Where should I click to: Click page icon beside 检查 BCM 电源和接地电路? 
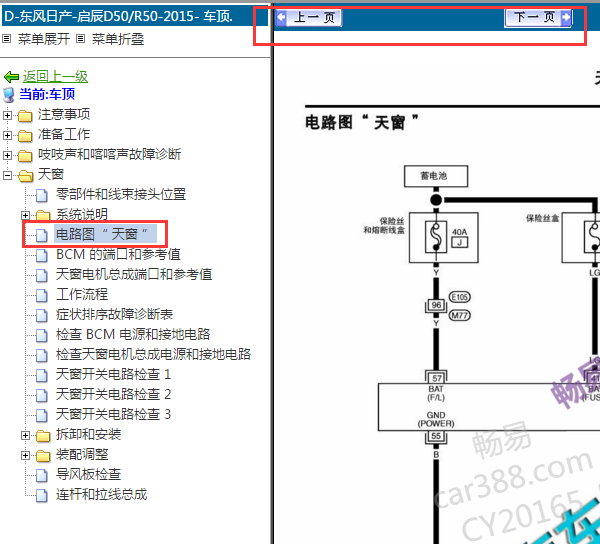tap(42, 335)
